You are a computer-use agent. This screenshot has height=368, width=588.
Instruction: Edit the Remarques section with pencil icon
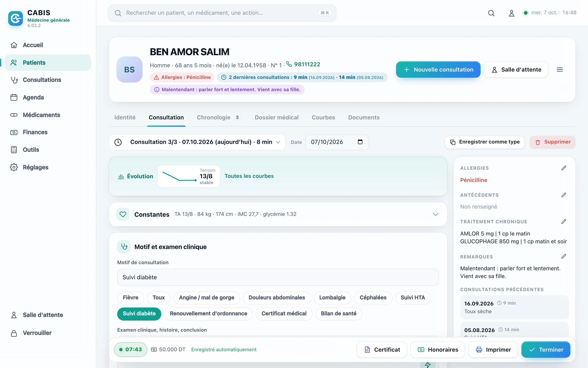pyautogui.click(x=564, y=256)
